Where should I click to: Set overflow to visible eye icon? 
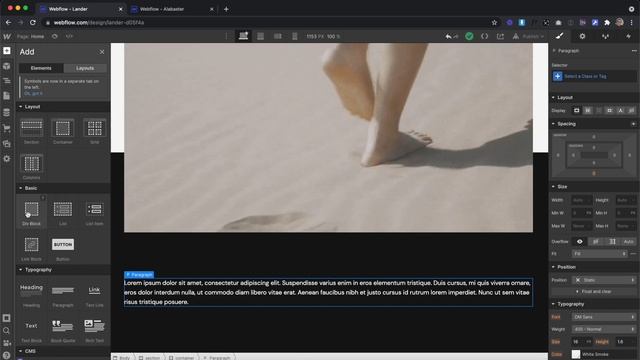(580, 242)
